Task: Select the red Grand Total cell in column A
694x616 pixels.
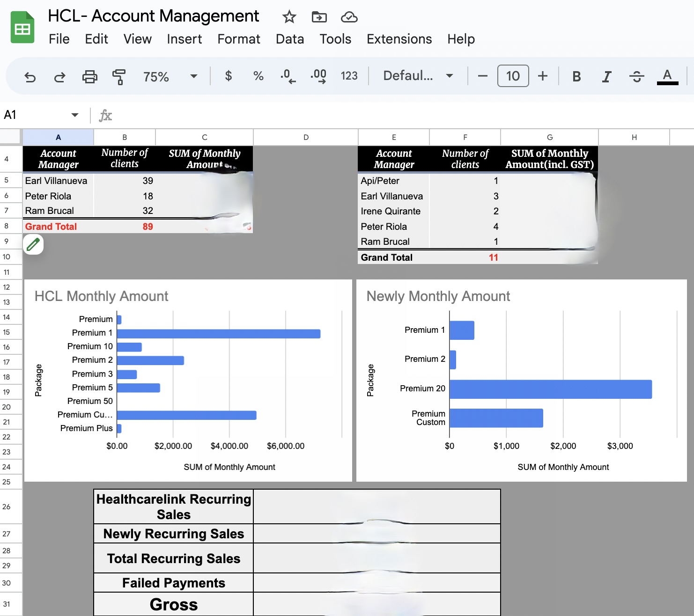Action: pos(59,227)
